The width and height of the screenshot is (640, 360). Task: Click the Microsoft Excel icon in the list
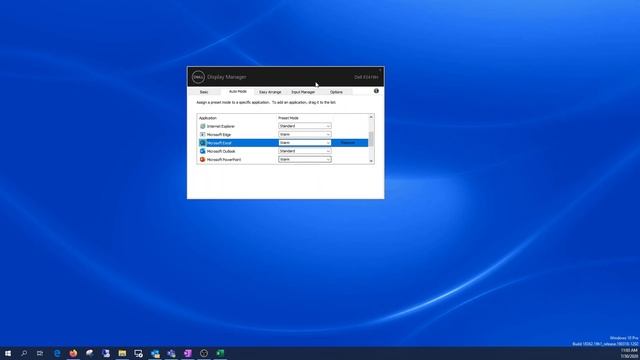point(202,143)
